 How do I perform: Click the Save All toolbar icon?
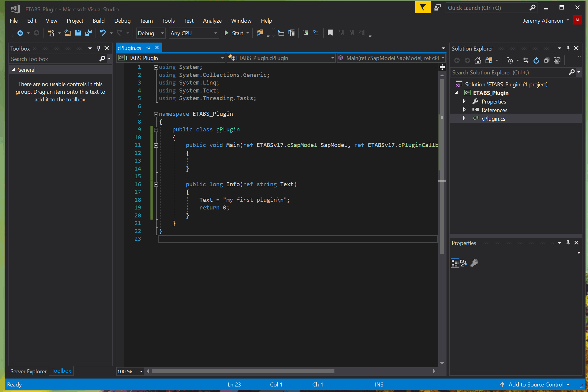[89, 33]
